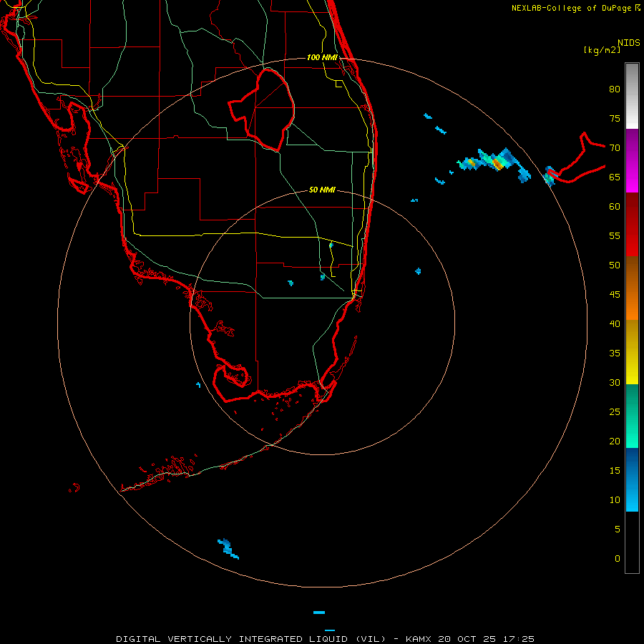Click the 65 value on the color scale

click(615, 177)
